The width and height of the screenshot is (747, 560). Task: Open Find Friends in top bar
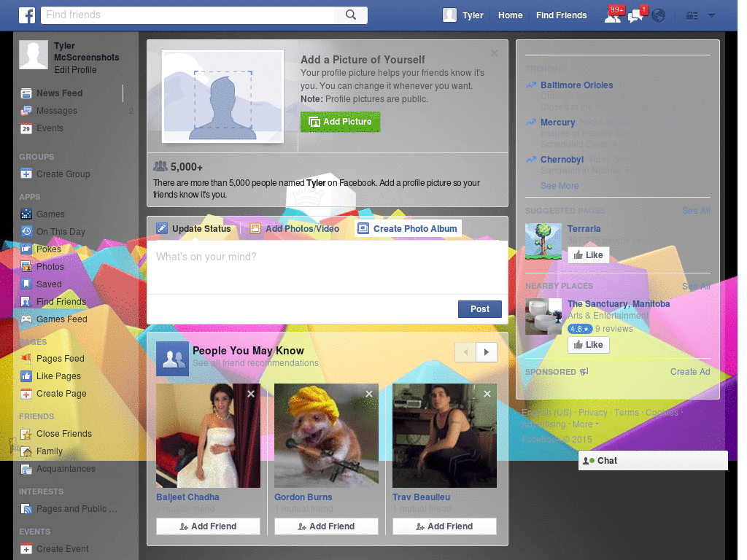[561, 15]
